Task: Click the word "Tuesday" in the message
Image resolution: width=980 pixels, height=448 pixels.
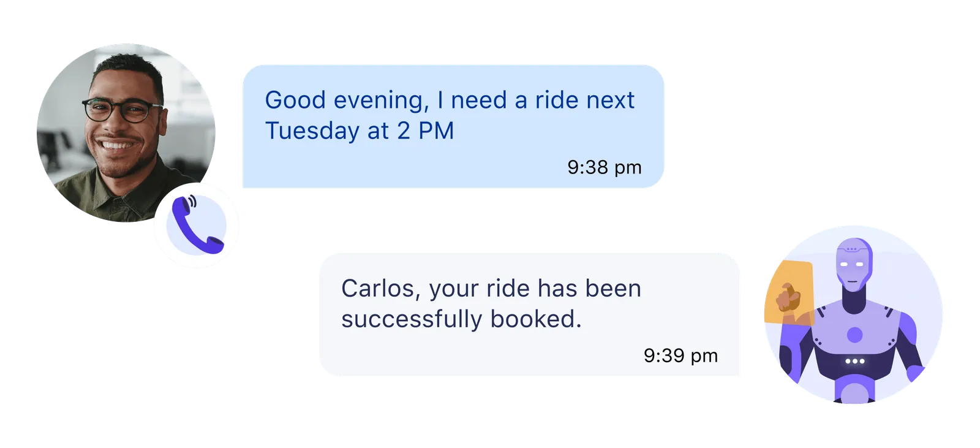Action: coord(312,131)
